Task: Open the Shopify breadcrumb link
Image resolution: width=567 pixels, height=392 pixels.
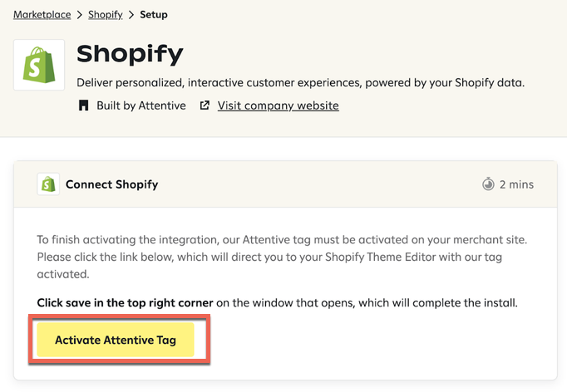Action: pos(106,15)
